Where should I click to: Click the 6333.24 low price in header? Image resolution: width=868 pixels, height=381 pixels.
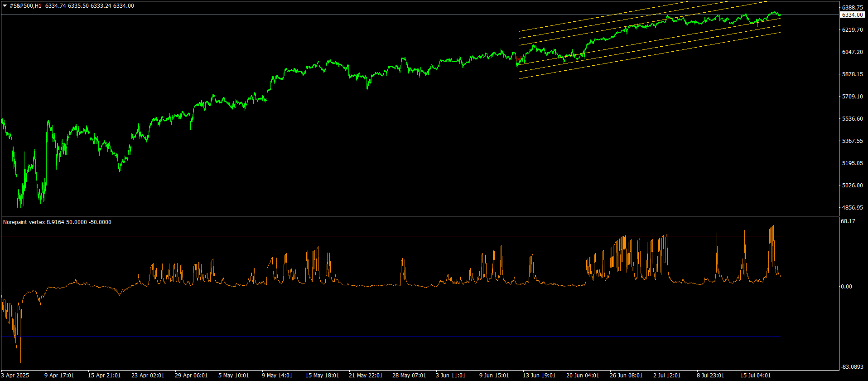coord(101,6)
